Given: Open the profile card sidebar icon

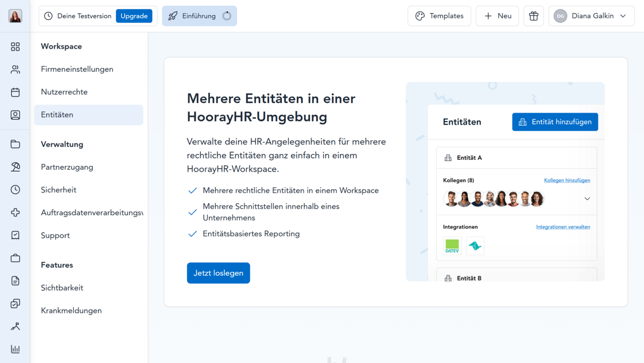Looking at the screenshot, I should coord(15,115).
